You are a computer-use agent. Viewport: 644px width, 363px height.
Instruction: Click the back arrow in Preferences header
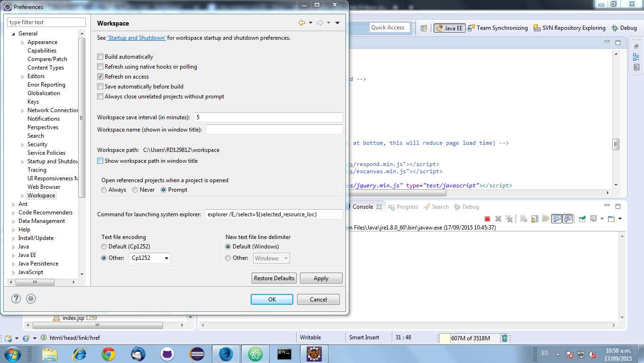(x=302, y=23)
